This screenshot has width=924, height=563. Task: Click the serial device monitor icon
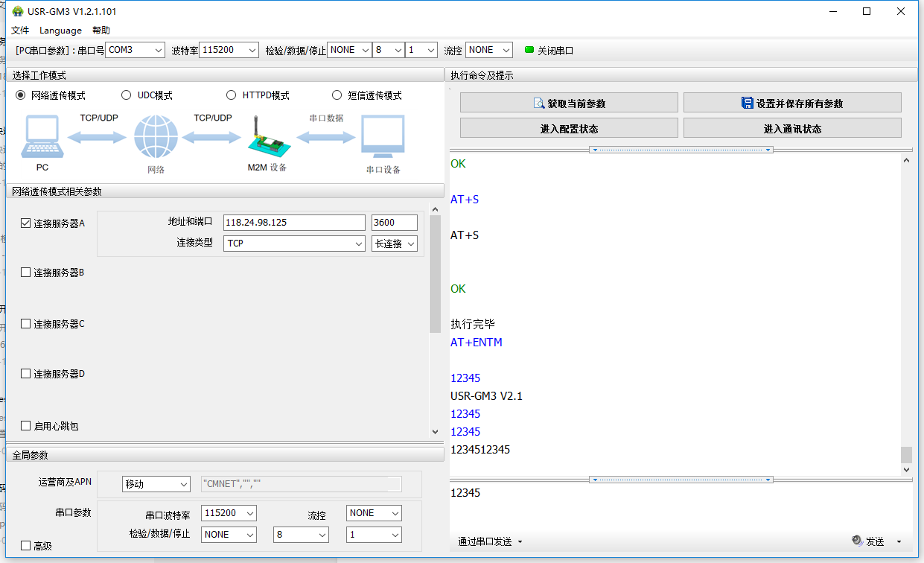[x=383, y=136]
